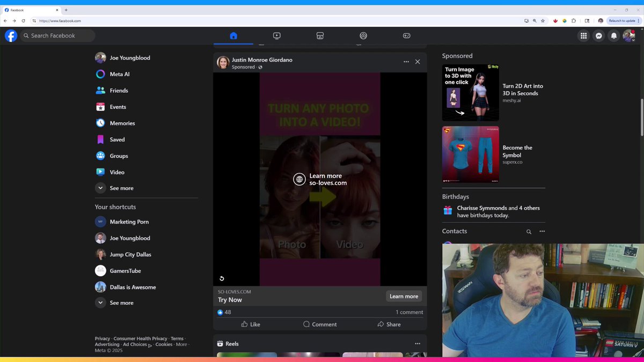Open the Notifications bell

click(614, 35)
